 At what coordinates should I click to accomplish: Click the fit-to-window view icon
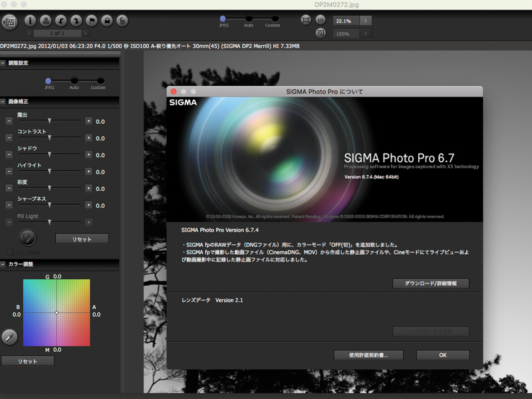click(x=306, y=20)
